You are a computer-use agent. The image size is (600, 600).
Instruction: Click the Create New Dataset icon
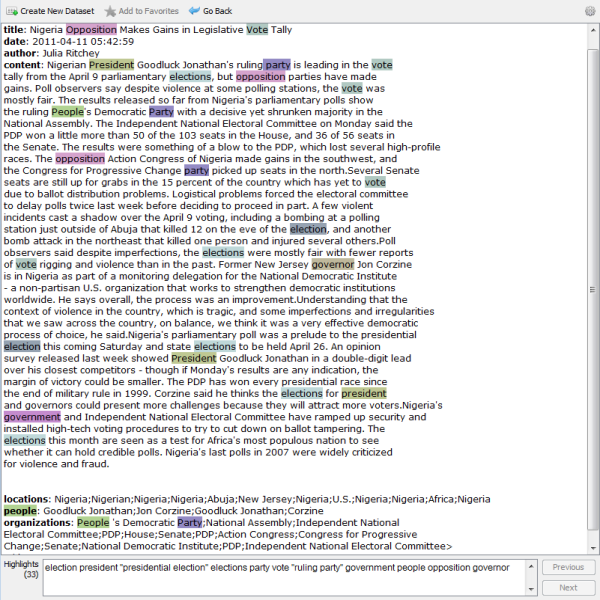pyautogui.click(x=11, y=11)
